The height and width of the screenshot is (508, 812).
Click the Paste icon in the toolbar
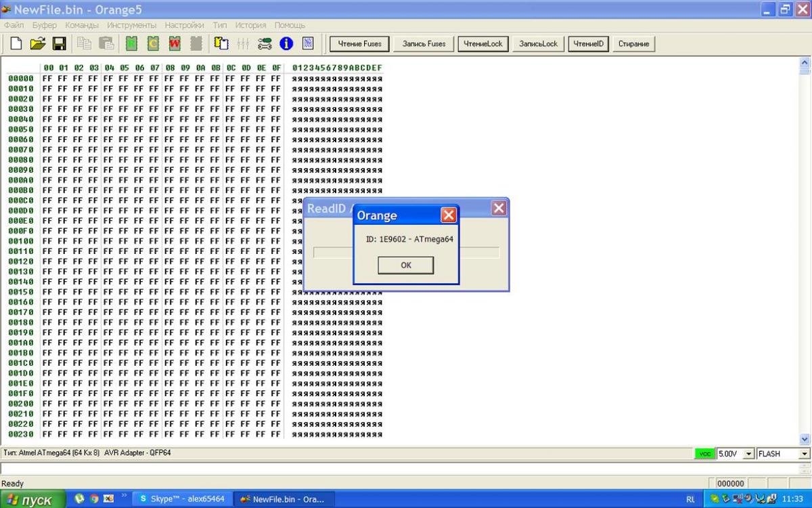[x=106, y=44]
